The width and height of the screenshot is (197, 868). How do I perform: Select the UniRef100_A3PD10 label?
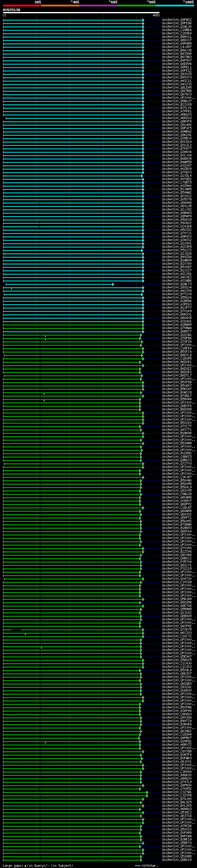click(177, 304)
